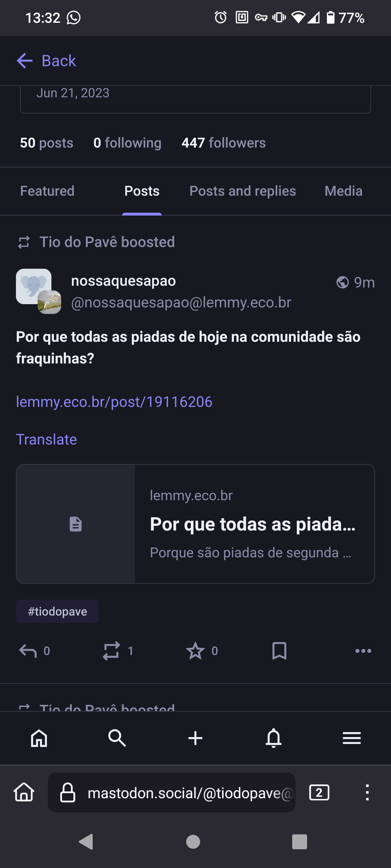Switch to the Posts and replies tab
Viewport: 391px width, 868px height.
(243, 191)
